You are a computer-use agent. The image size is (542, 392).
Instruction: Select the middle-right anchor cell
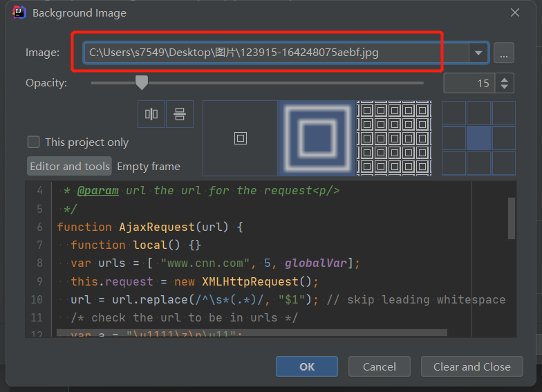(503, 138)
